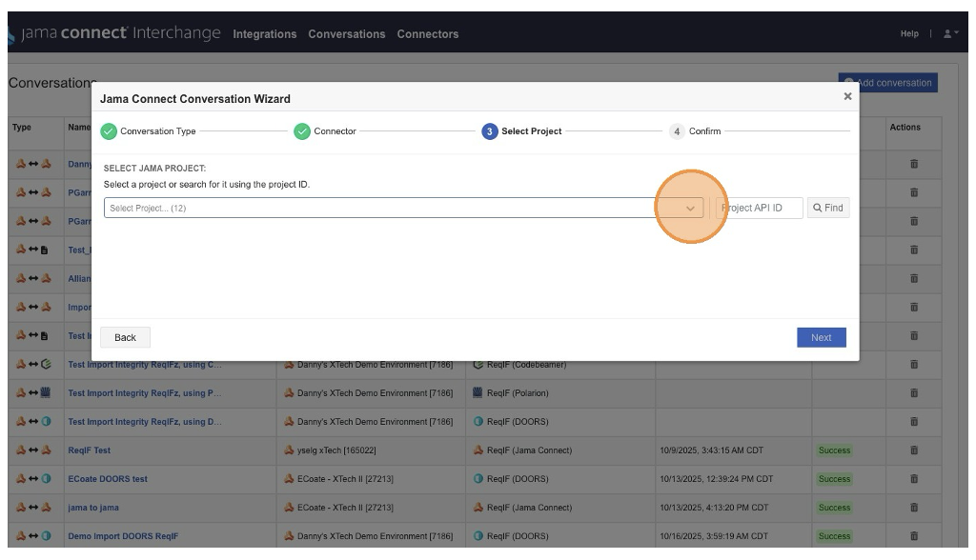Click the Type column header

[x=22, y=127]
